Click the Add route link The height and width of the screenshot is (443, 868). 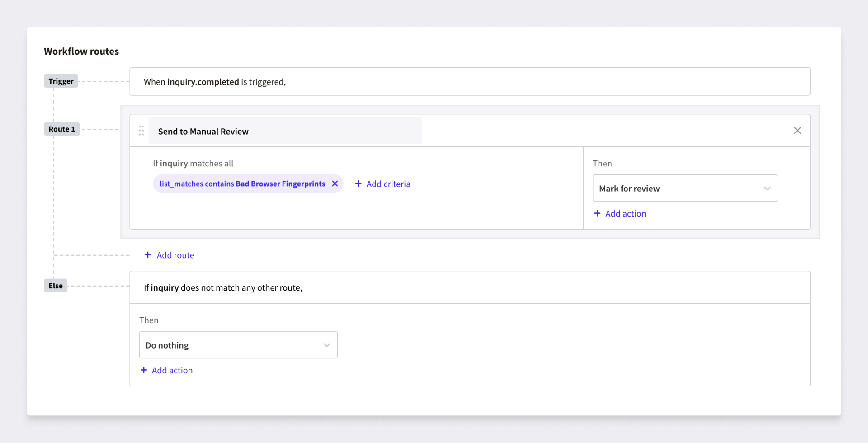click(x=175, y=254)
